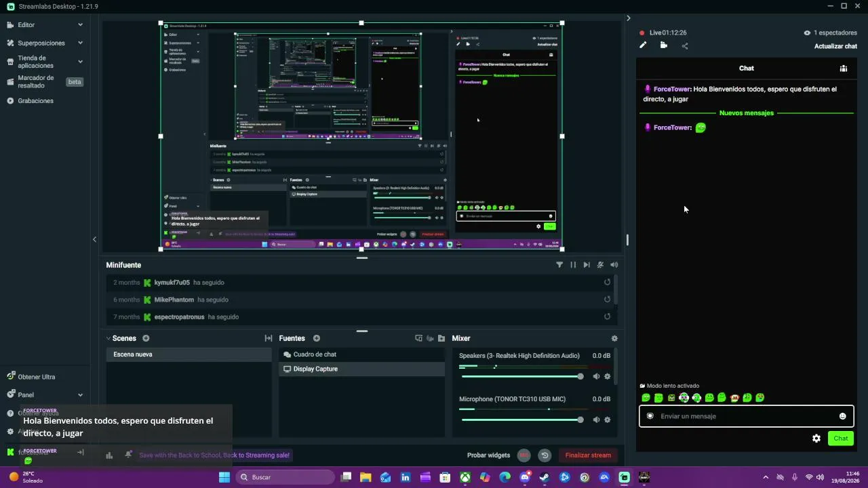Log out with the arrow icon
This screenshot has height=488, width=868.
click(81, 452)
